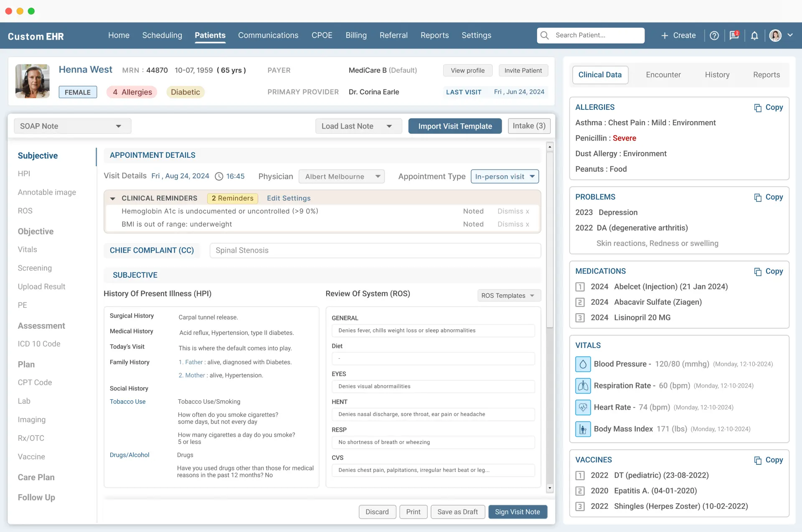Click the note scrollbar down arrow
Image resolution: width=802 pixels, height=532 pixels.
[x=550, y=488]
